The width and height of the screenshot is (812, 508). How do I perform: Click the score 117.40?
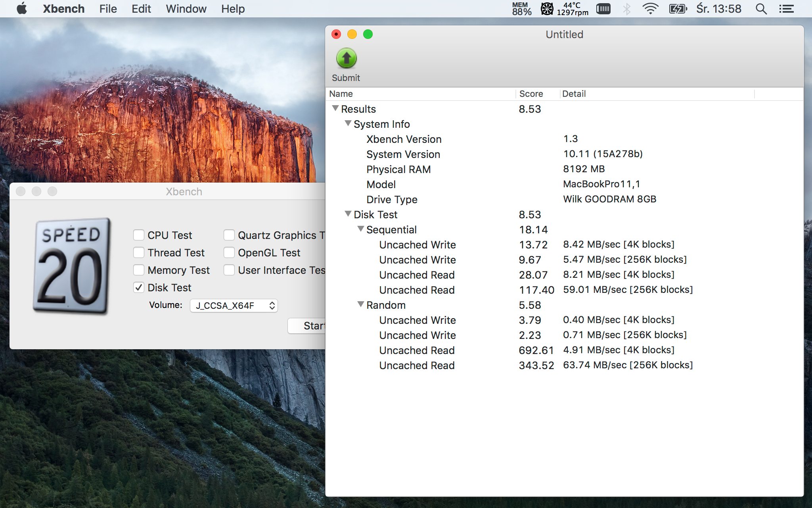click(537, 290)
